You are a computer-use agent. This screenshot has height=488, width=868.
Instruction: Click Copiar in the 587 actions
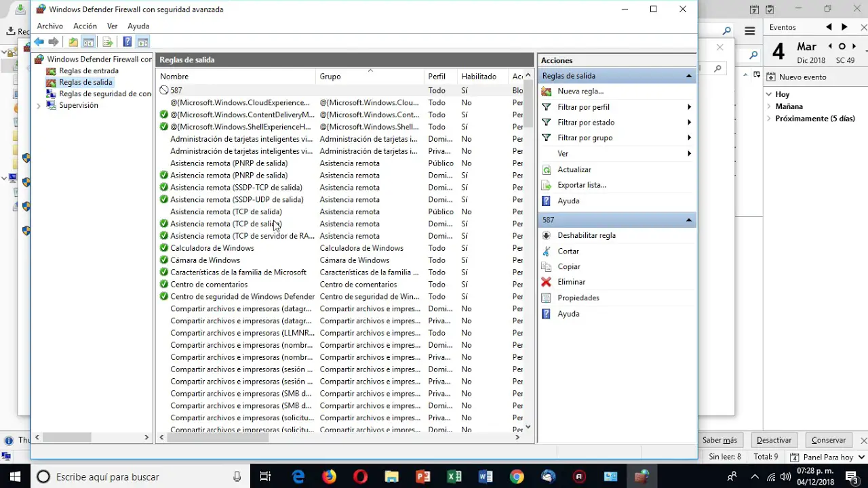click(x=569, y=267)
